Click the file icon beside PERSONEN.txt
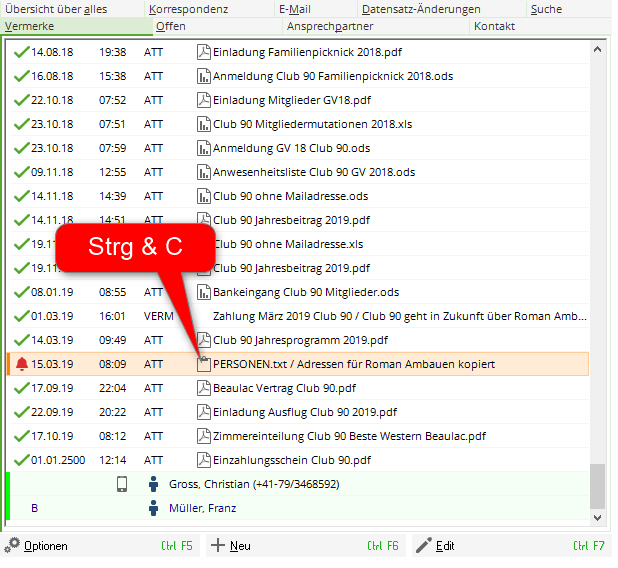The width and height of the screenshot is (618, 568). pyautogui.click(x=204, y=364)
